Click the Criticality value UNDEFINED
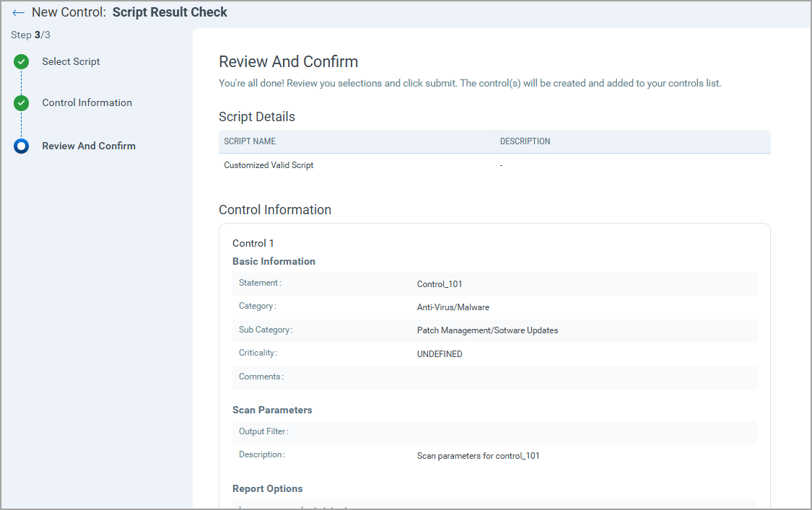Image resolution: width=812 pixels, height=510 pixels. coord(440,353)
